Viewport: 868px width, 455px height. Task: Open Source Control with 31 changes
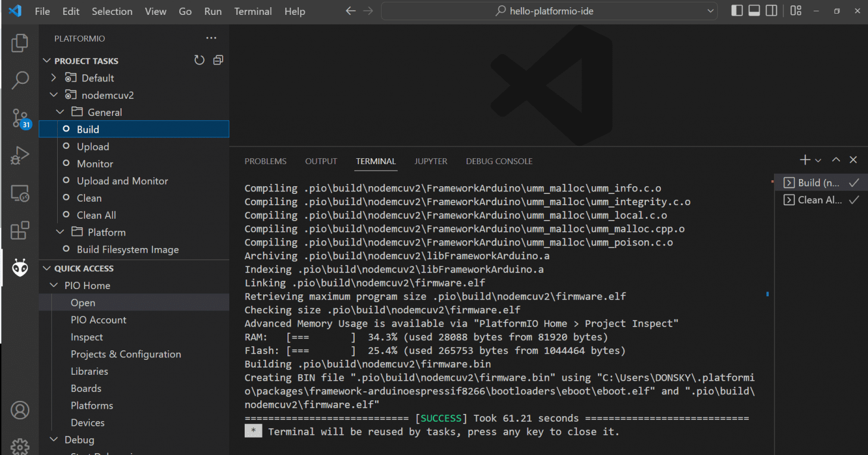(20, 118)
